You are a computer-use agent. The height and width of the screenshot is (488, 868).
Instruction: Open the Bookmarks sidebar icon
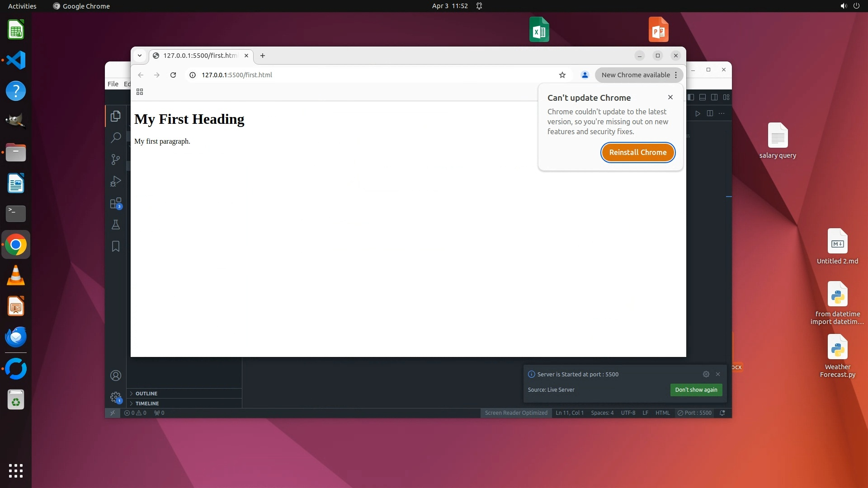[116, 246]
